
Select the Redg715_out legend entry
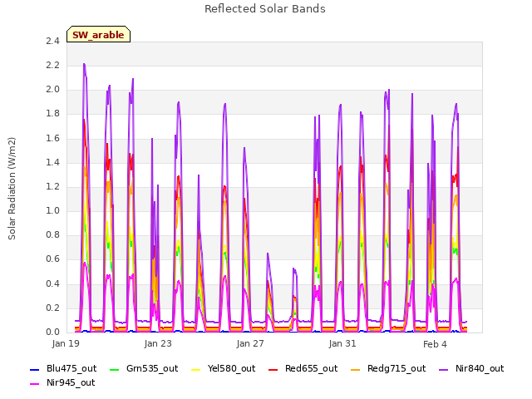388,368
